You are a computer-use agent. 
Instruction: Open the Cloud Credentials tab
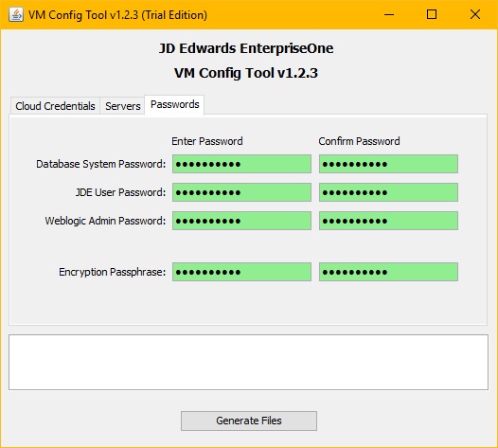(x=55, y=106)
